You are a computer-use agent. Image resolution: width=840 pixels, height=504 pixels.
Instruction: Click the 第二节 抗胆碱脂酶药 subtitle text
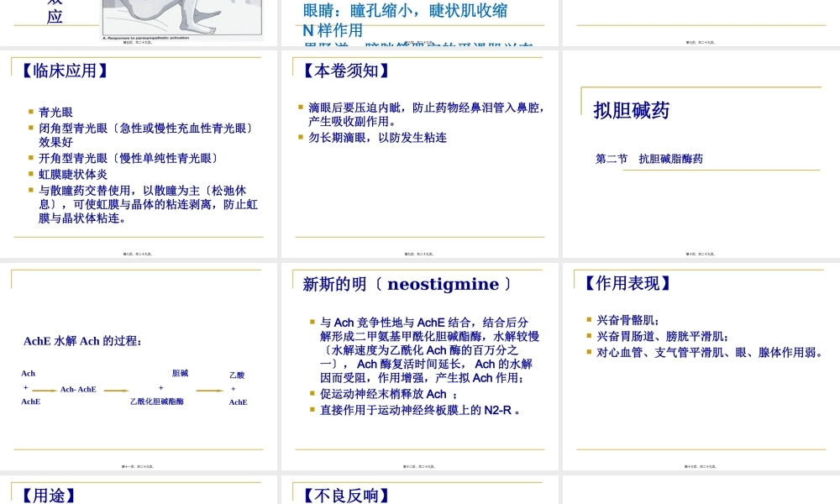pyautogui.click(x=655, y=158)
